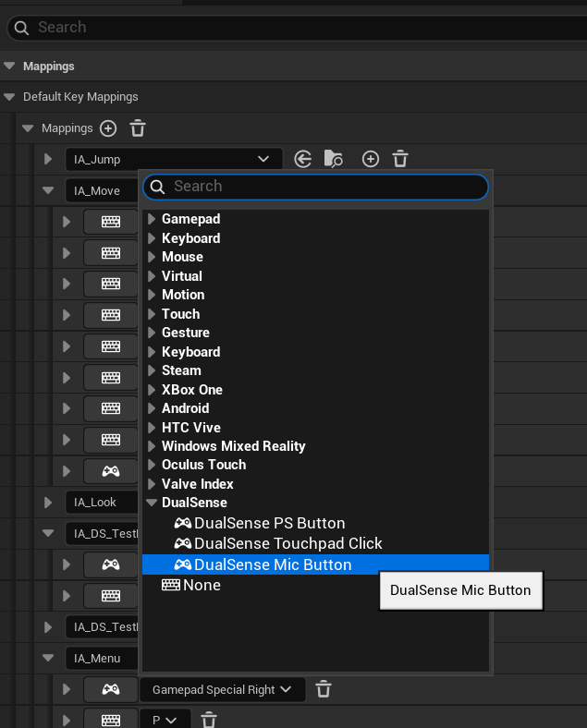Click gamepad key selector icon under IA_DS_Test
The width and height of the screenshot is (587, 728).
111,564
